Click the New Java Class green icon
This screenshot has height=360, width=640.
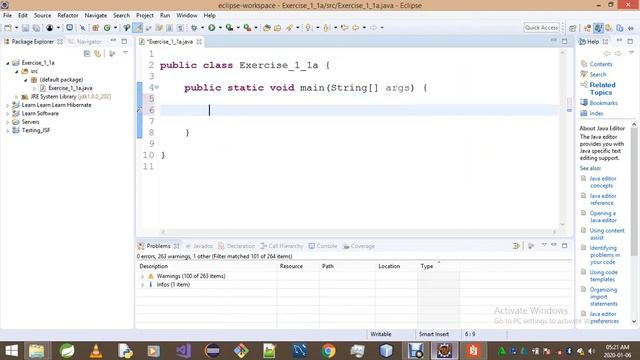pos(107,28)
